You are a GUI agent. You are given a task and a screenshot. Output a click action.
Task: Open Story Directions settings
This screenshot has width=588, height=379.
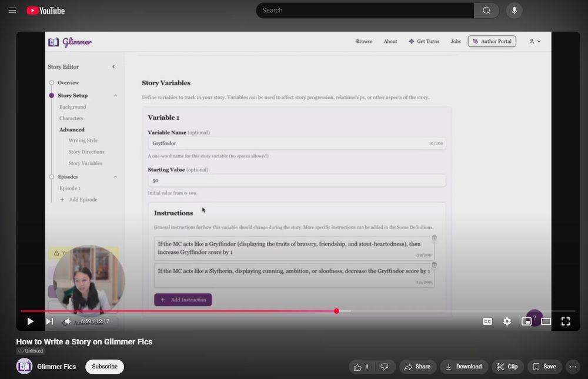coord(86,152)
